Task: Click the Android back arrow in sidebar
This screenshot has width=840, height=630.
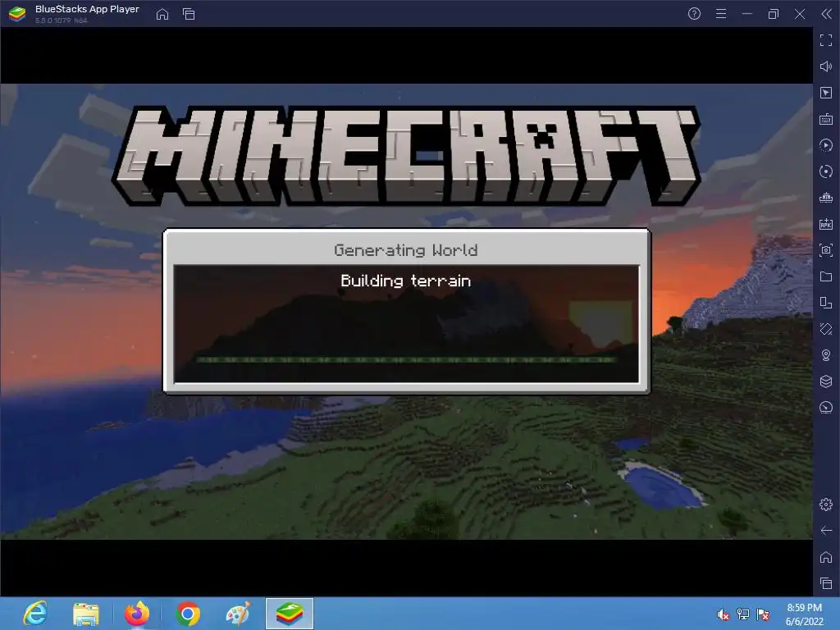Action: pyautogui.click(x=826, y=531)
